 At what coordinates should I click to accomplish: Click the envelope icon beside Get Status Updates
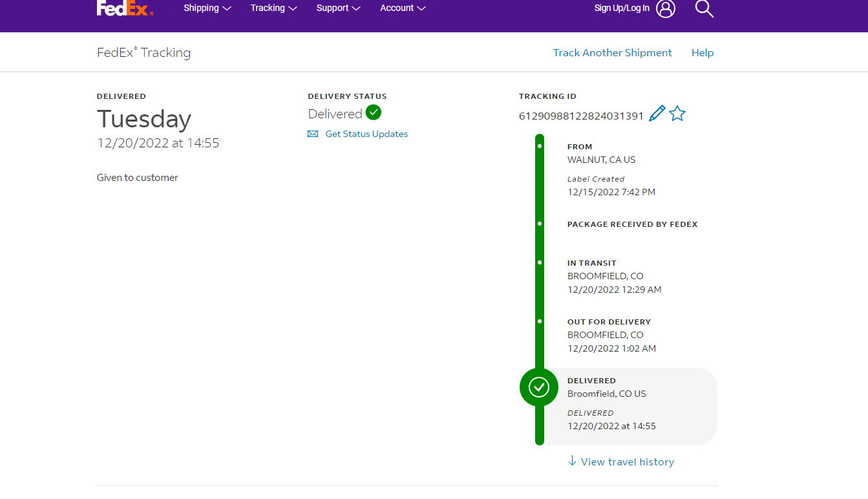tap(313, 134)
